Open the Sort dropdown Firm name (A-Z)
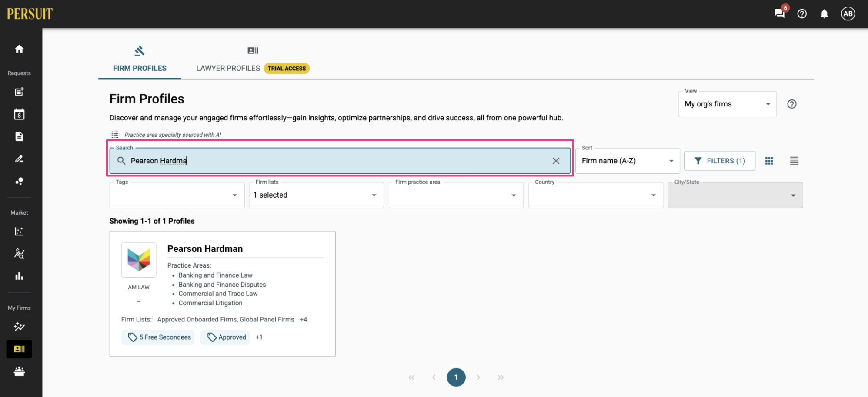Image resolution: width=868 pixels, height=397 pixels. coord(628,161)
